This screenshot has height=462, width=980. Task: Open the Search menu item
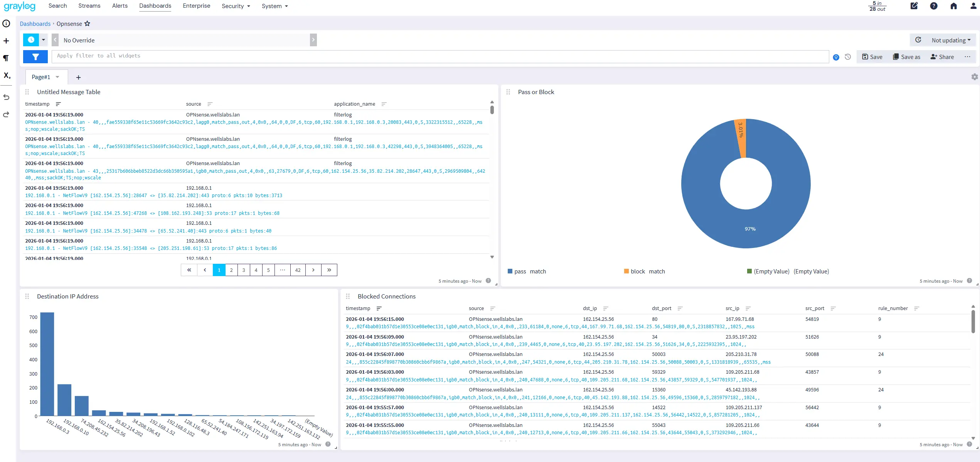[x=57, y=6]
